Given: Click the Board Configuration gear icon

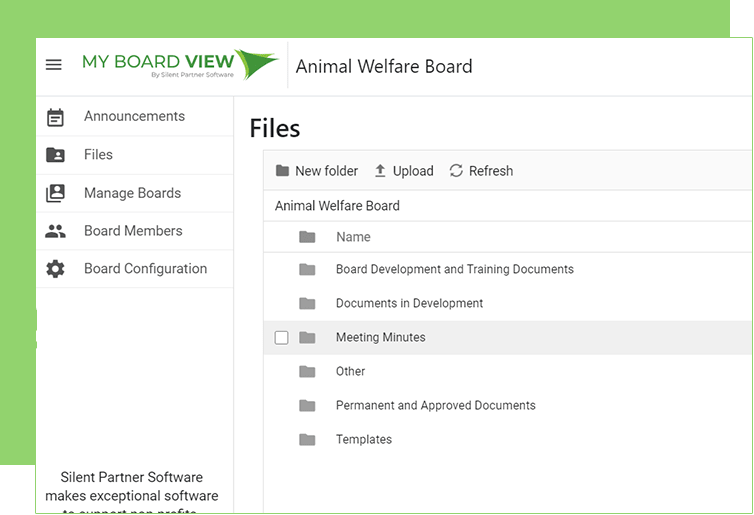Looking at the screenshot, I should [x=56, y=269].
